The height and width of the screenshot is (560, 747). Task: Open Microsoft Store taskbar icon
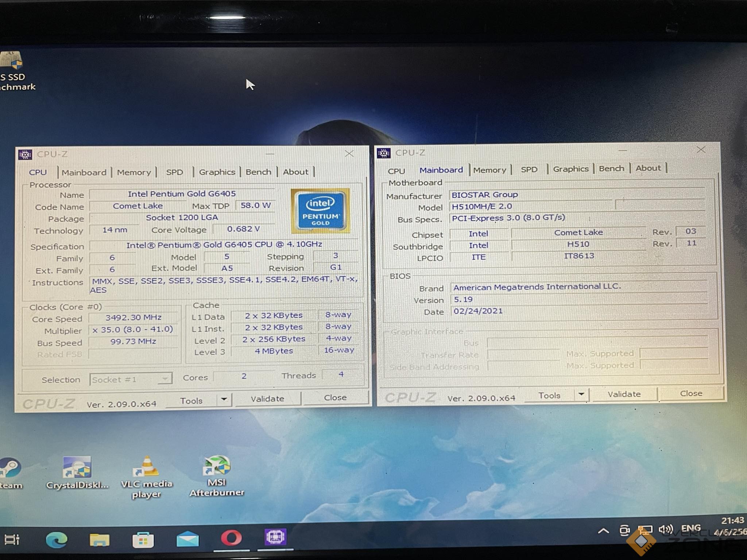click(143, 540)
